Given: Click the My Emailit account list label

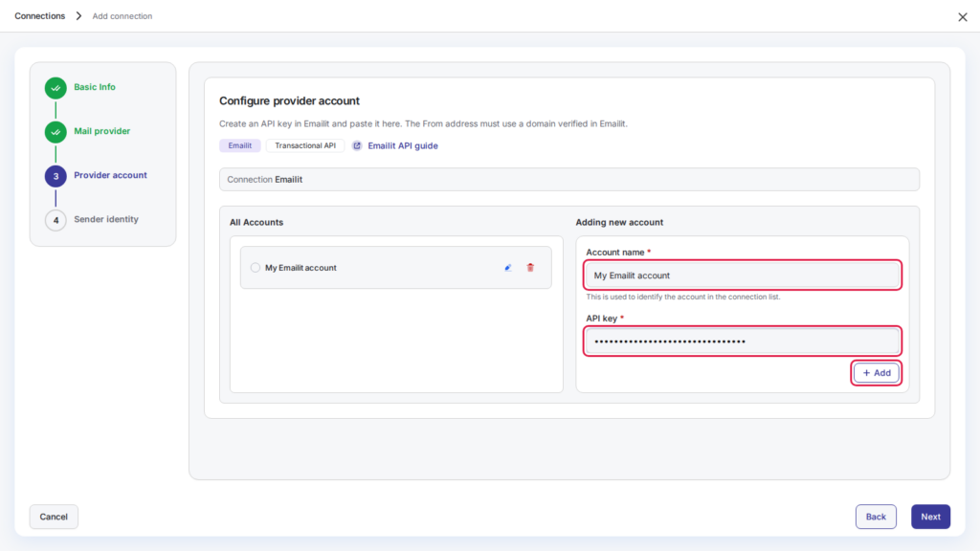Looking at the screenshot, I should [x=301, y=268].
